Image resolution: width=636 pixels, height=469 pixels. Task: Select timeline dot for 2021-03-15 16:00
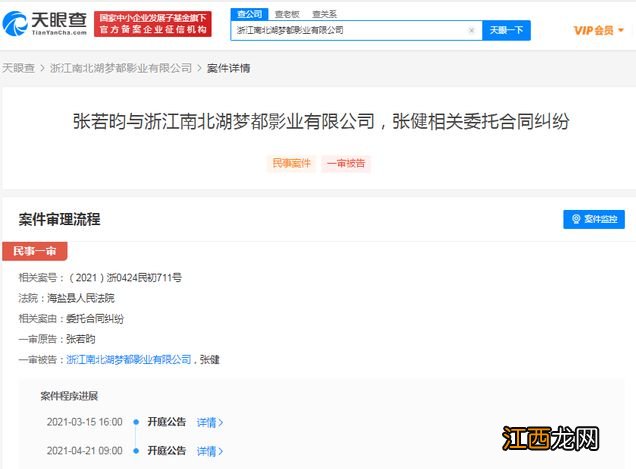[x=136, y=422]
